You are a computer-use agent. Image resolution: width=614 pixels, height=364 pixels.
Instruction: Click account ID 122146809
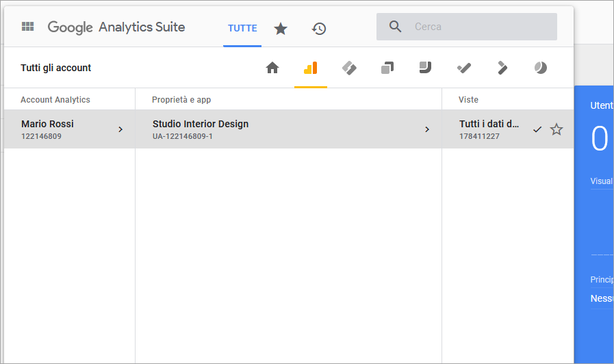(41, 136)
